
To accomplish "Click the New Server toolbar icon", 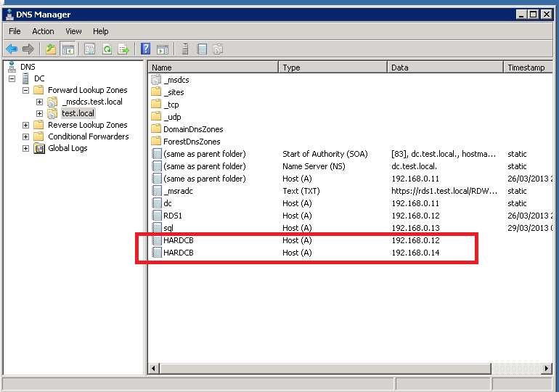I will point(185,49).
